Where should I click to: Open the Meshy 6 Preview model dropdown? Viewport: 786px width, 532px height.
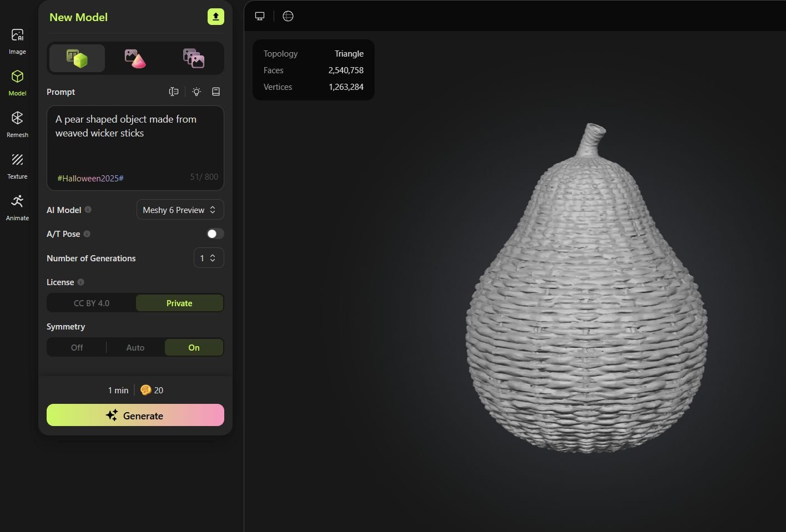180,210
